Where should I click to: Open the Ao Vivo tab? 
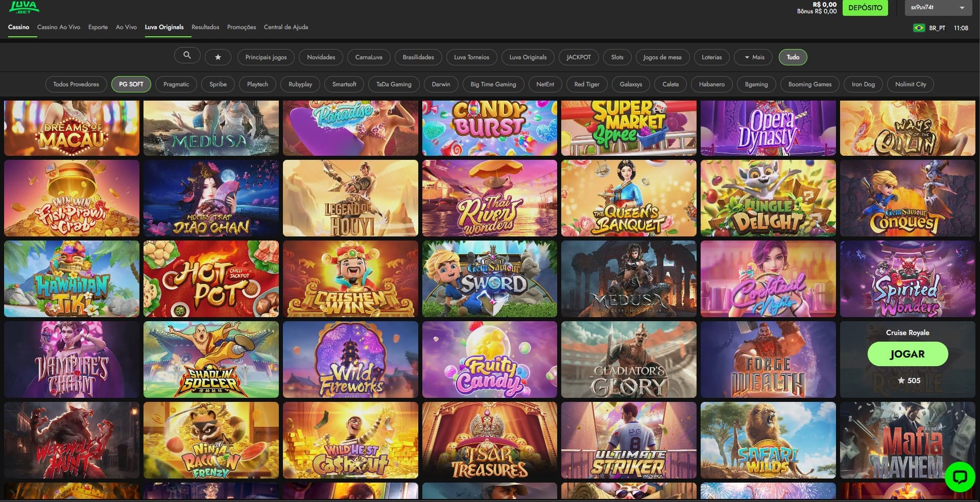point(126,27)
